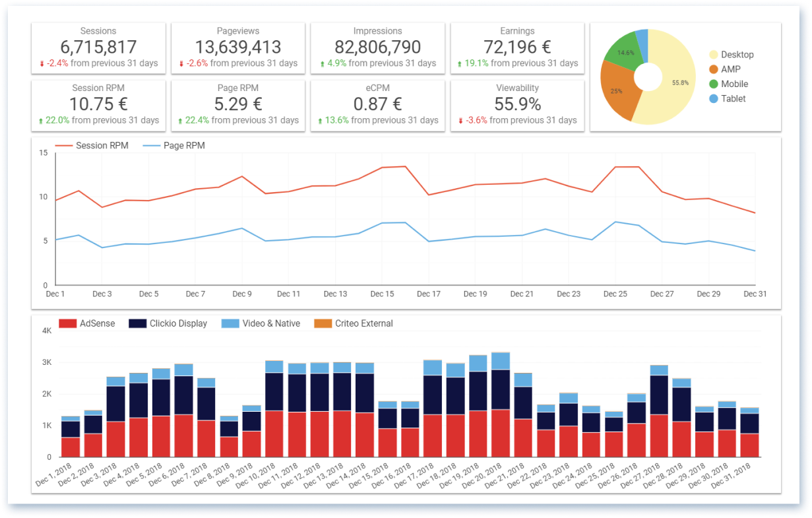This screenshot has width=812, height=518.
Task: Click the green arrow in Session RPM scorecard
Action: 42,121
